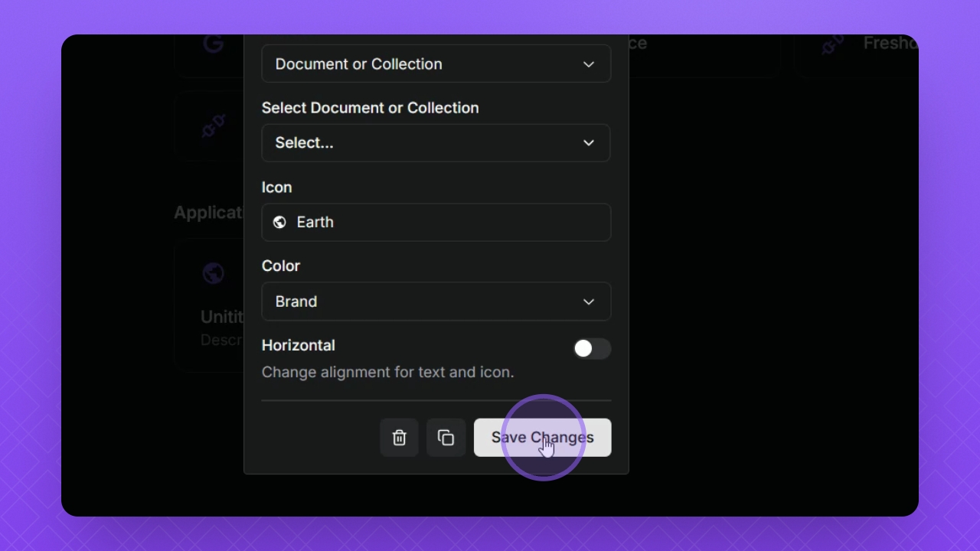Click the plug icon beside Freshd card text

(x=832, y=44)
